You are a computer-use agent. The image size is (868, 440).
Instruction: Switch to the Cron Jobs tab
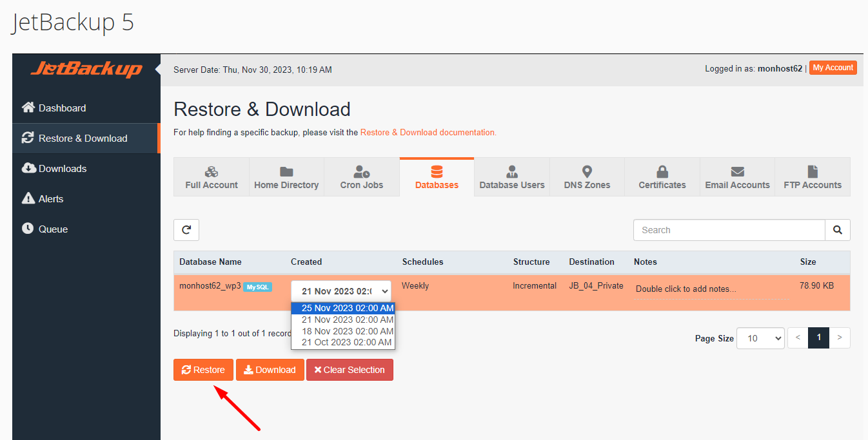coord(362,177)
